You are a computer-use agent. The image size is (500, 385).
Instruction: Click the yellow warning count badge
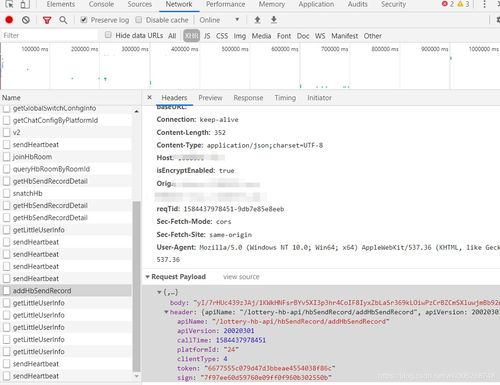coord(463,4)
